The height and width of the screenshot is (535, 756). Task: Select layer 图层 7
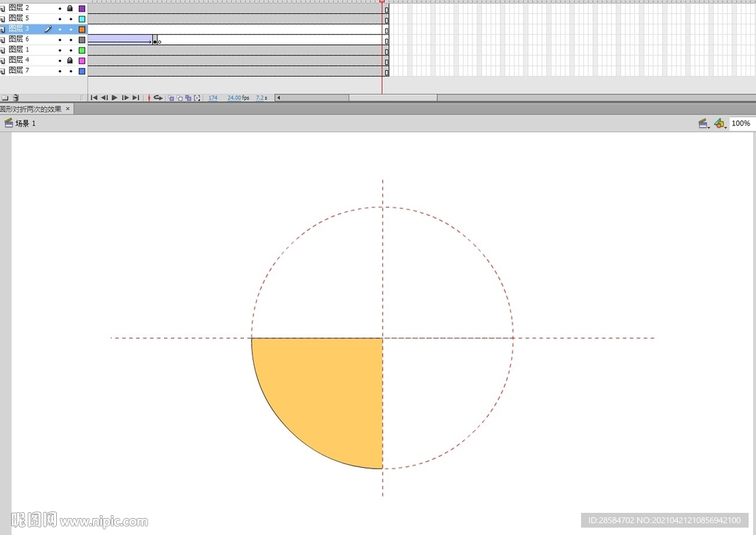click(18, 70)
